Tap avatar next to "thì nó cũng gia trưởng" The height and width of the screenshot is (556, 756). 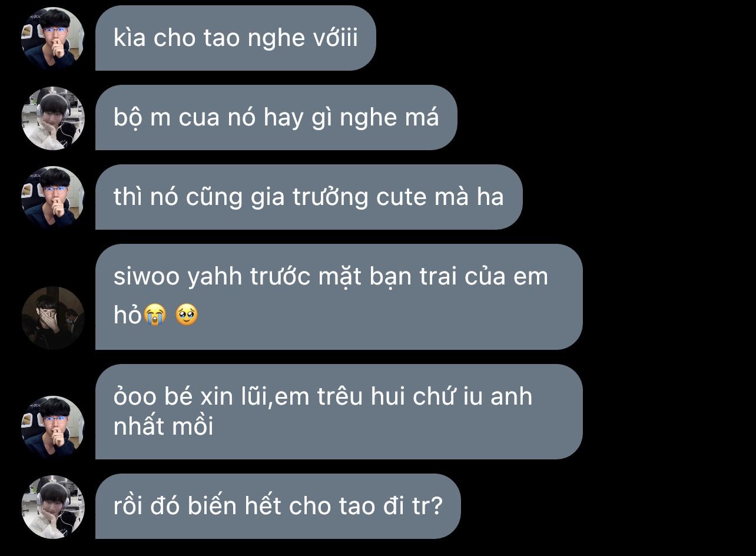[53, 197]
